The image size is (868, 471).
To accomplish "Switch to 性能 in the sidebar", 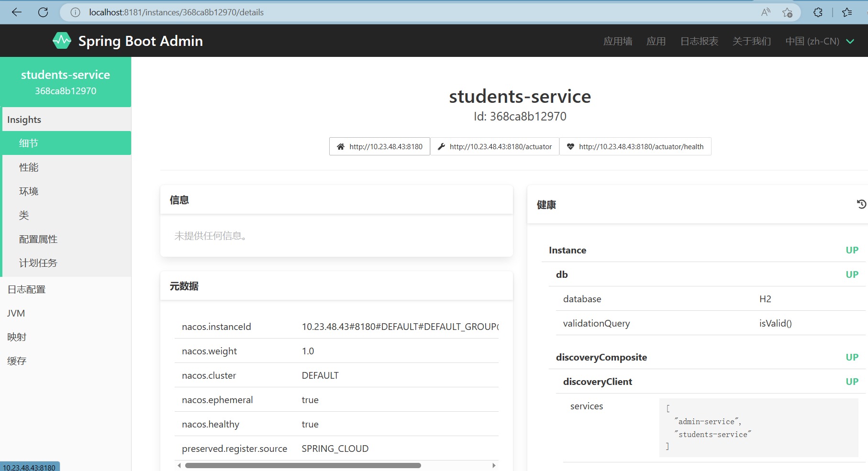I will pos(29,167).
